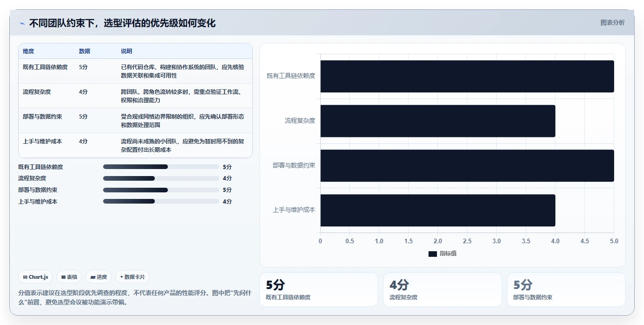Click the footnote beginning 分值表示建议在选型阶段
This screenshot has height=325, width=644.
pyautogui.click(x=135, y=297)
